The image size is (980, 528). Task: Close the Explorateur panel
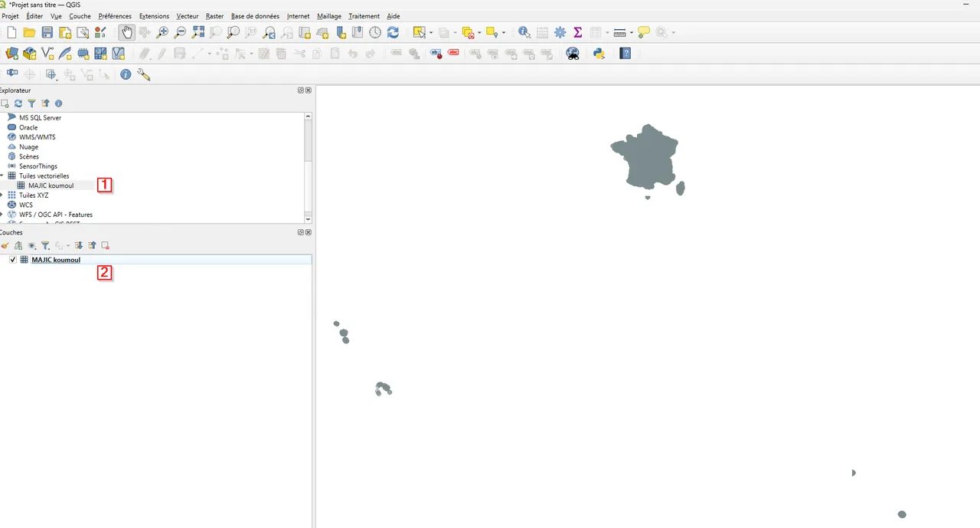[x=309, y=90]
